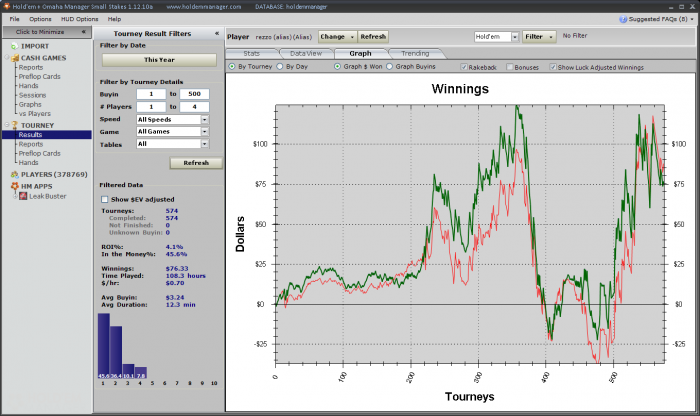This screenshot has height=416, width=700.
Task: Click the minimum # Players field
Action: coord(151,107)
